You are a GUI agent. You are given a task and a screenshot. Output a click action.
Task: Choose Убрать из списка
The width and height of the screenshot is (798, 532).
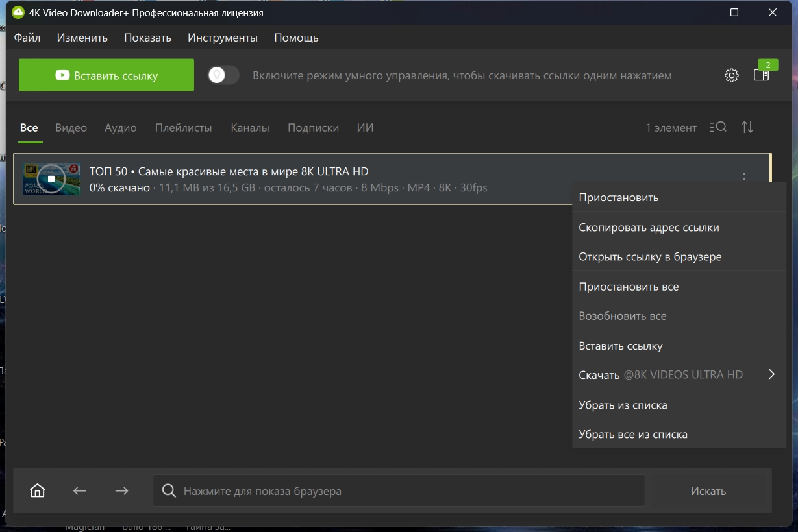point(679,405)
